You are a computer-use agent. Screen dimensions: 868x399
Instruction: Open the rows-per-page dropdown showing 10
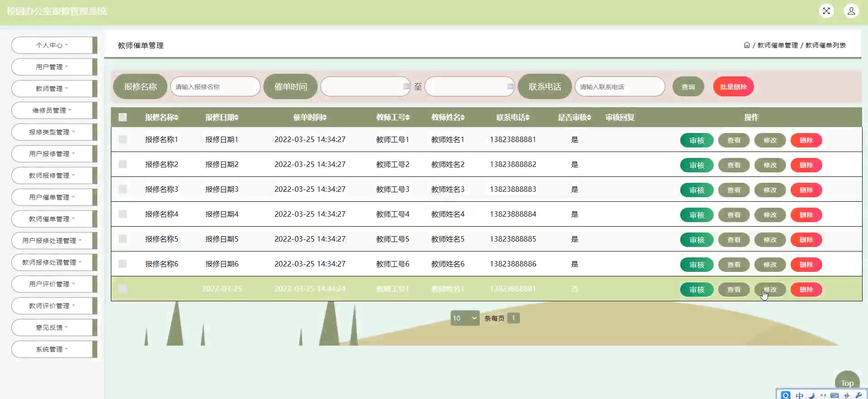tap(465, 318)
